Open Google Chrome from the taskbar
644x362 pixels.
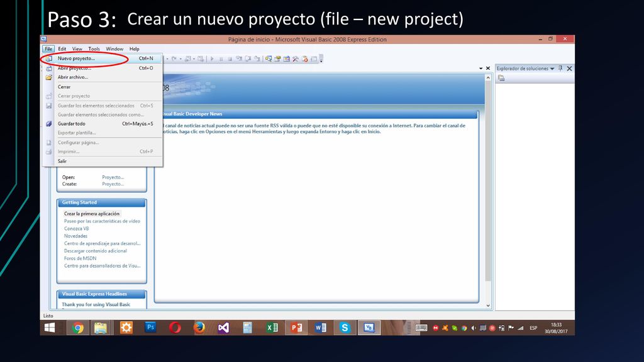(x=77, y=327)
